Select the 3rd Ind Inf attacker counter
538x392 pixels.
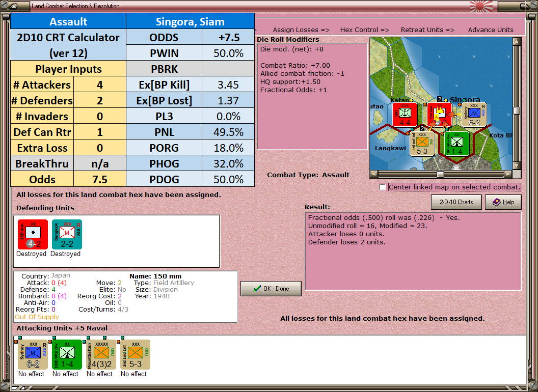135,355
